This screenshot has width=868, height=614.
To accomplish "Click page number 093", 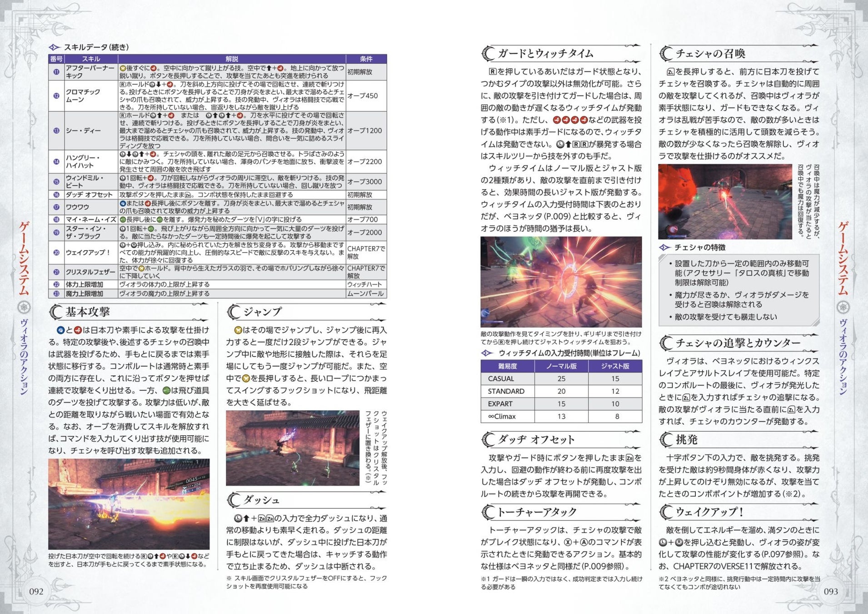I will coord(831,592).
